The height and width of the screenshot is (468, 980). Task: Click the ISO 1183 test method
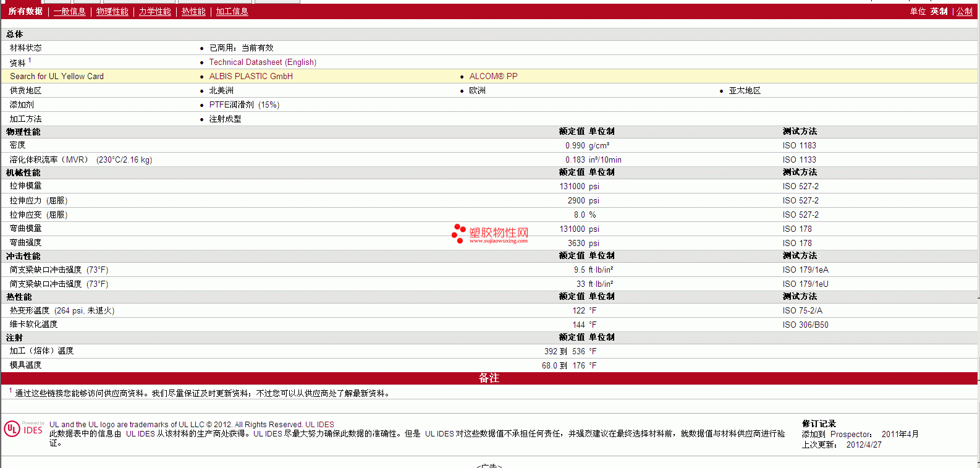(799, 146)
